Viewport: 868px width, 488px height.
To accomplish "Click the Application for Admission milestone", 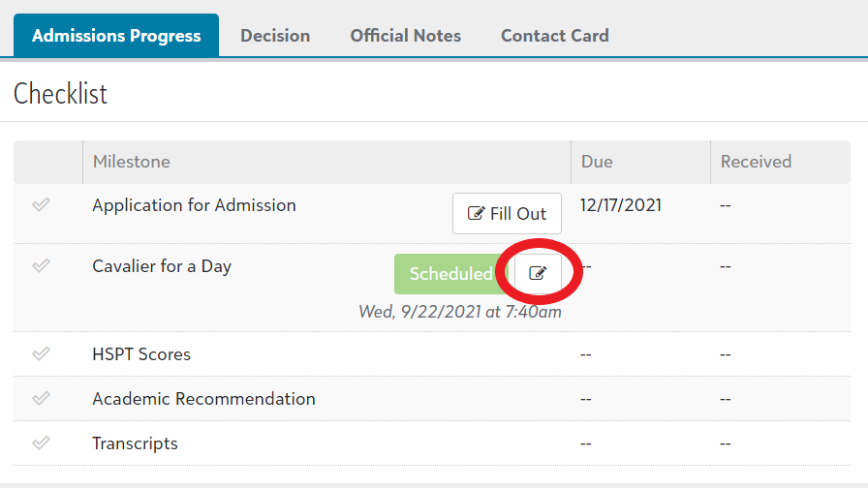I will [x=194, y=205].
